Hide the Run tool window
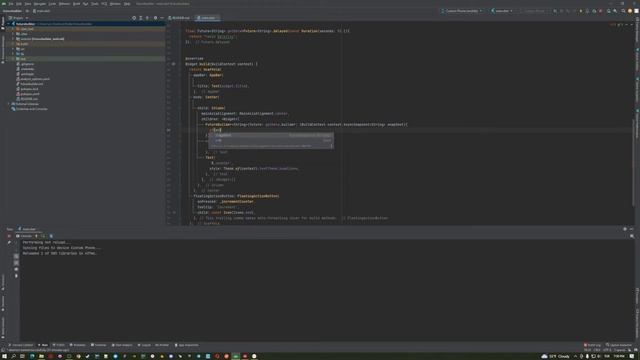The height and width of the screenshot is (360, 640). (631, 229)
